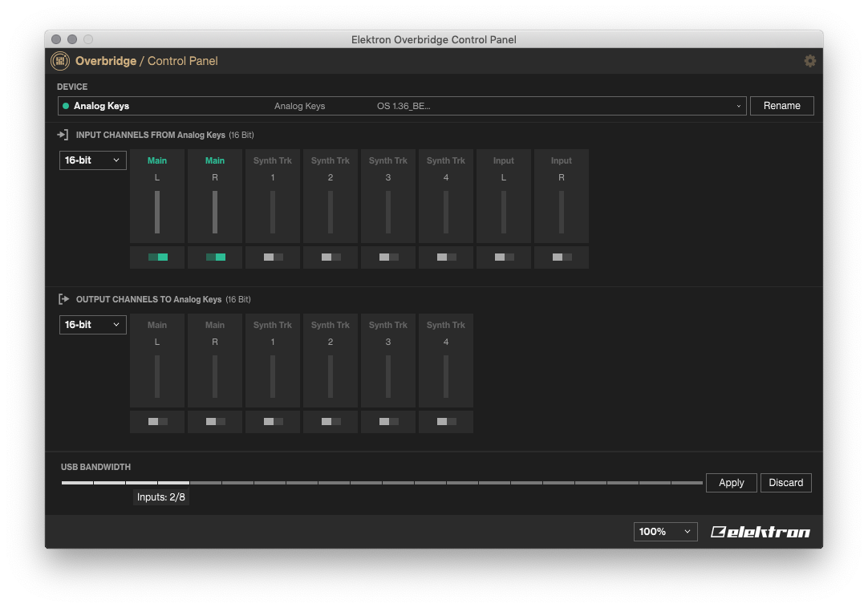Click the Discard button
Screen dimensions: 868x608
[x=786, y=482]
